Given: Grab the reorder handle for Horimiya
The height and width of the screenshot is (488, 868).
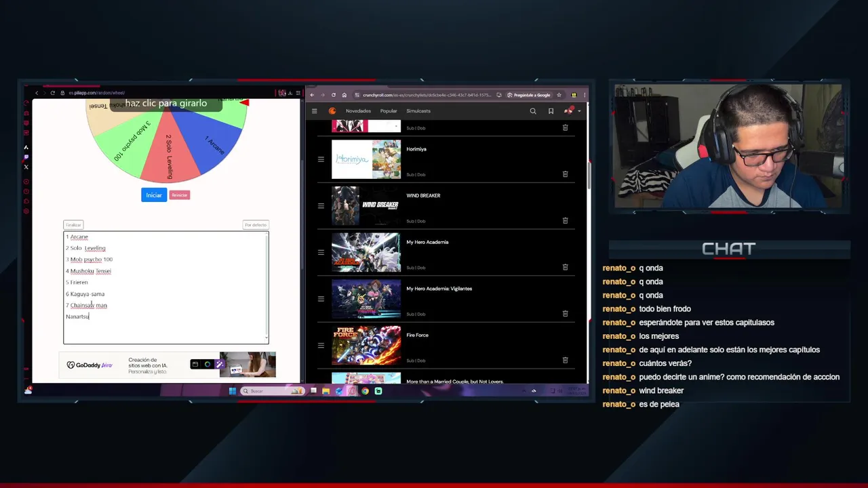Looking at the screenshot, I should click(321, 159).
